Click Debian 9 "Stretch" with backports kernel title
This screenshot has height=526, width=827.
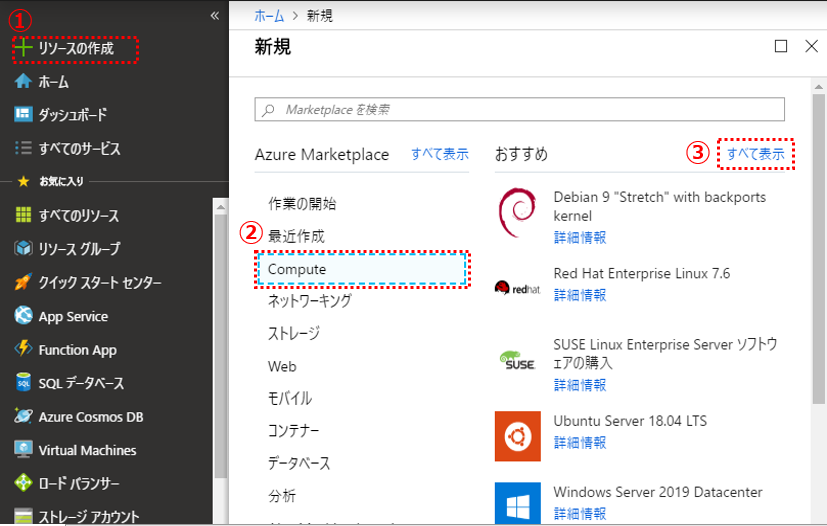pyautogui.click(x=659, y=206)
